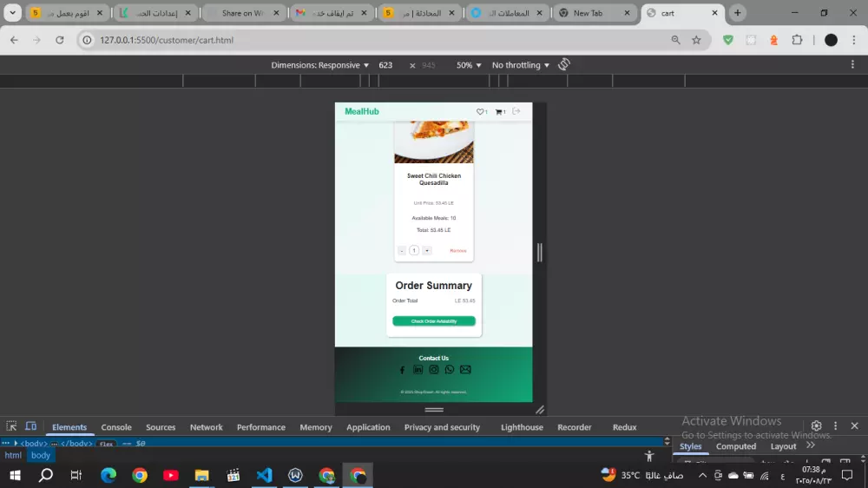Open the Redux tab
Viewport: 868px width, 488px height.
[624, 427]
